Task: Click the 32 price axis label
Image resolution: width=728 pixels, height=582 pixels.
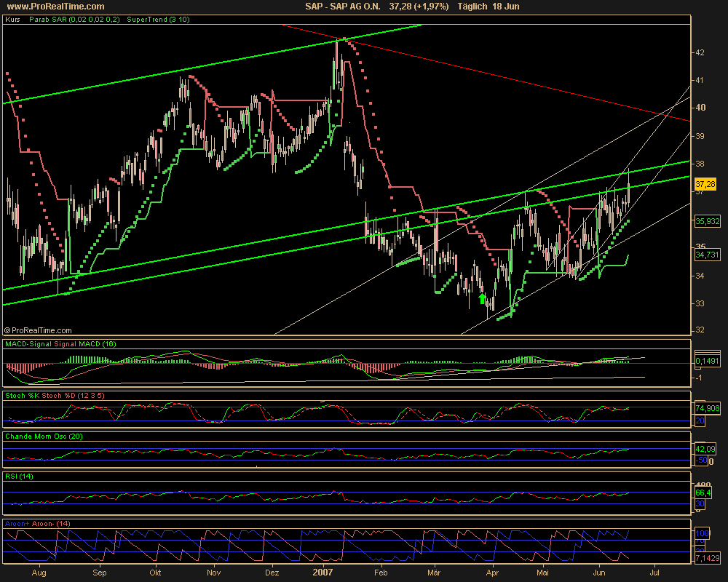Action: (699, 330)
